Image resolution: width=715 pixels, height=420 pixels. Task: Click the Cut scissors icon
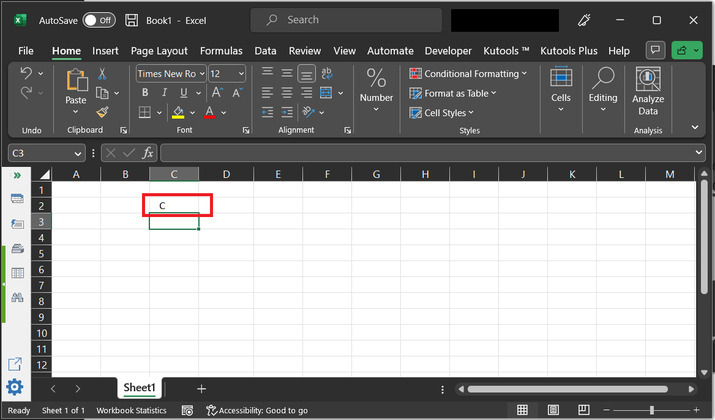102,74
